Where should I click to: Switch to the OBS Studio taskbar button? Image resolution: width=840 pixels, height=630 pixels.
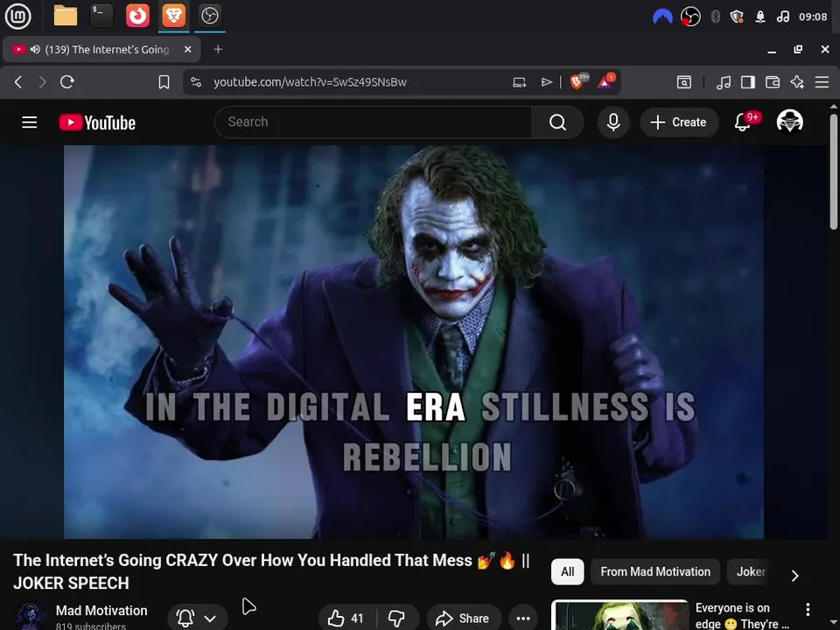click(209, 16)
